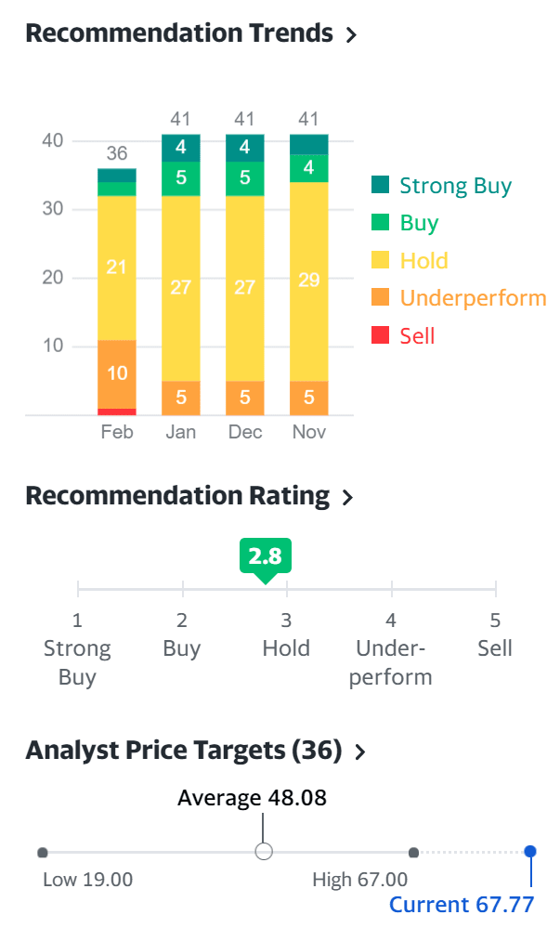Click the Jan Strong Buy segment showing 4
The height and width of the screenshot is (941, 560).
pos(181,148)
